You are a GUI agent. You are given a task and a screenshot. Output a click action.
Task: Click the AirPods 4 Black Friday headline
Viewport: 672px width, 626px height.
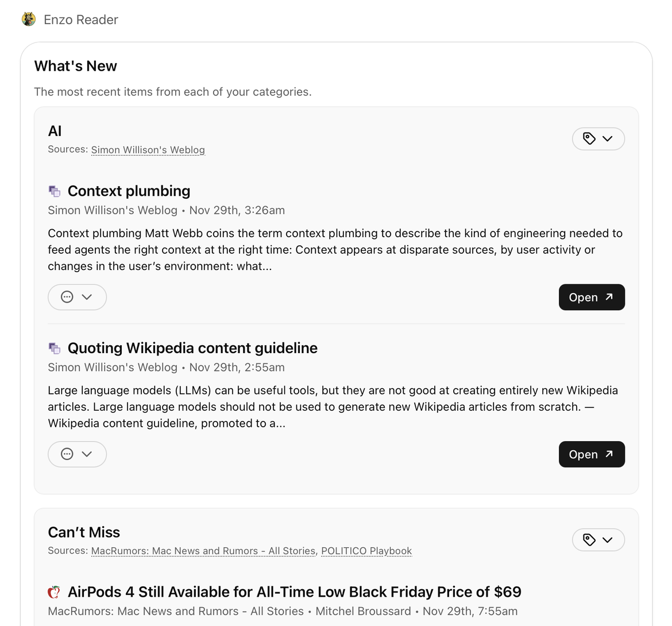pos(294,592)
